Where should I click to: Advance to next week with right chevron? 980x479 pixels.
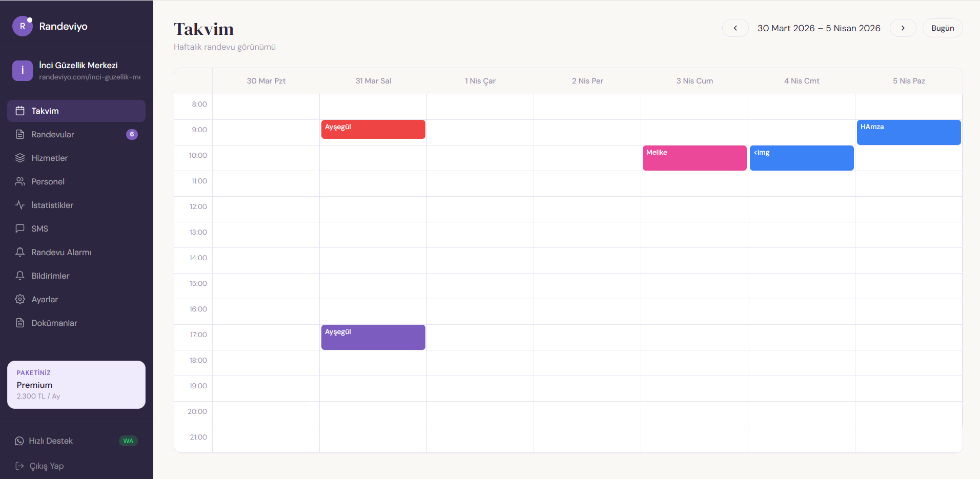[x=903, y=28]
